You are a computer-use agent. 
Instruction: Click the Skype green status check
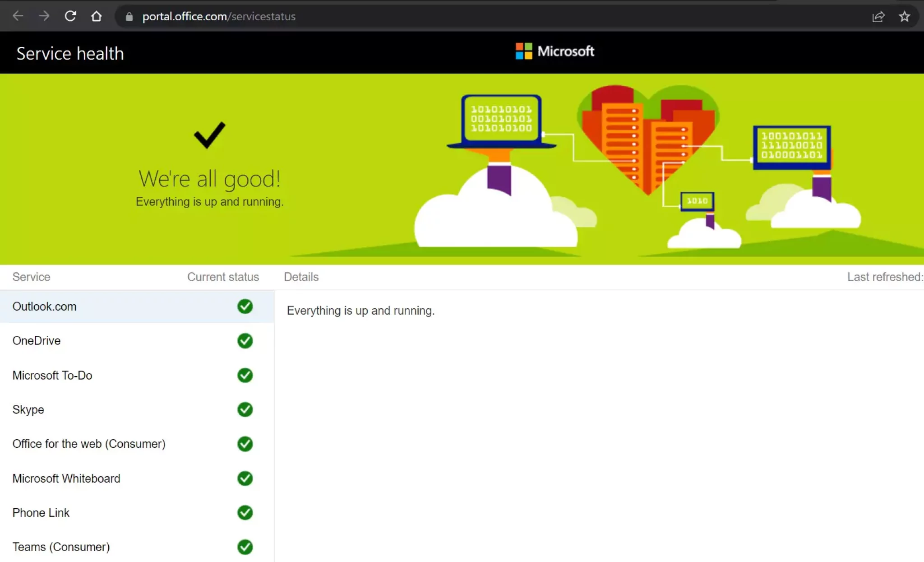pos(245,409)
